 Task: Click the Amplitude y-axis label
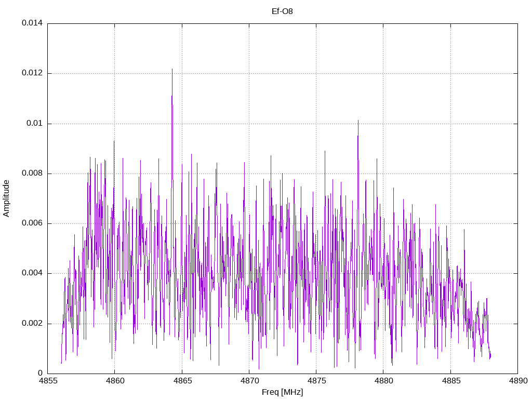[6, 198]
